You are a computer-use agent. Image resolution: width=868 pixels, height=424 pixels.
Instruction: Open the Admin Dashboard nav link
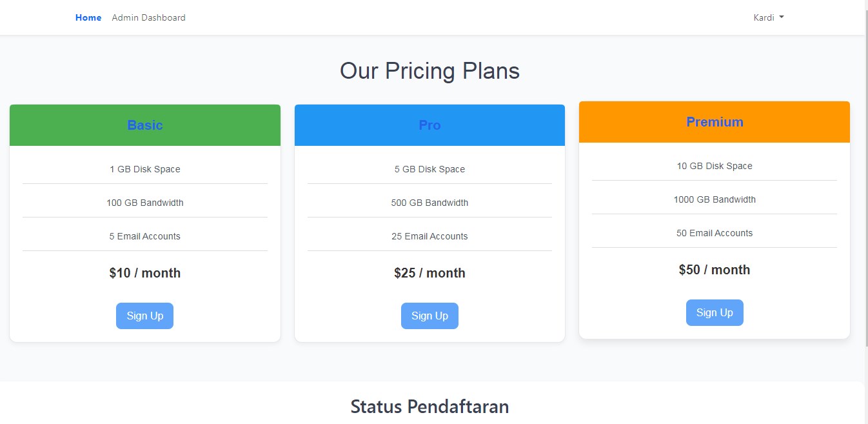point(148,17)
